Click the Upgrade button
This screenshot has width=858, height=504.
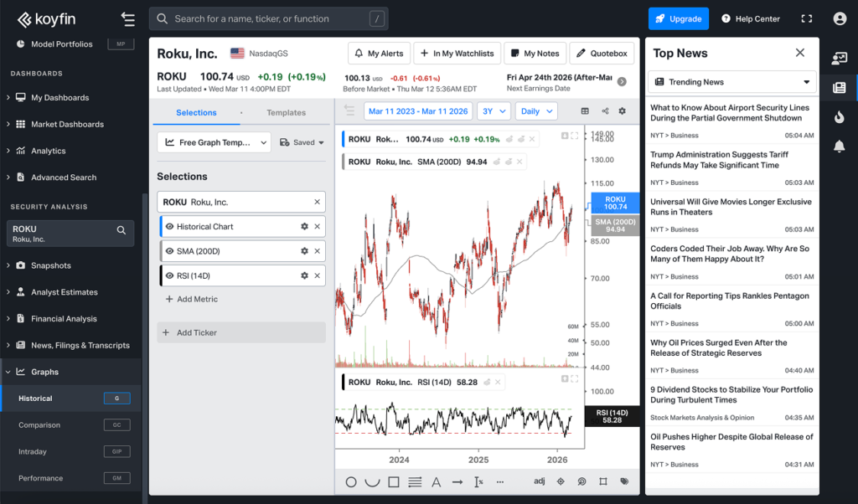(678, 18)
